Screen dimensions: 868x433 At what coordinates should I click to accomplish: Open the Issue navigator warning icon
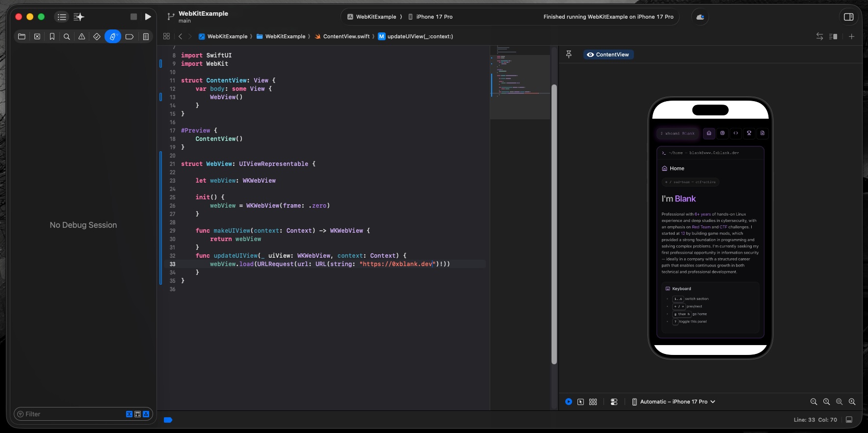[82, 36]
